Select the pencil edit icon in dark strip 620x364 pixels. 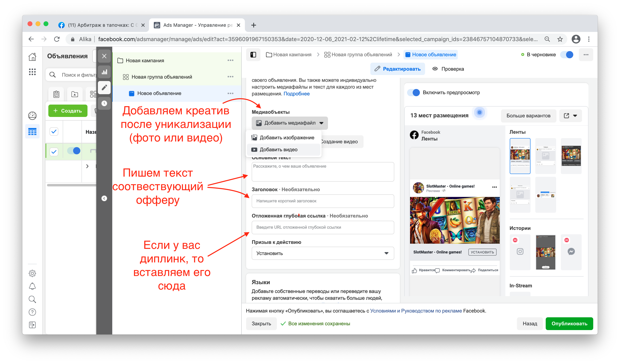coord(104,87)
